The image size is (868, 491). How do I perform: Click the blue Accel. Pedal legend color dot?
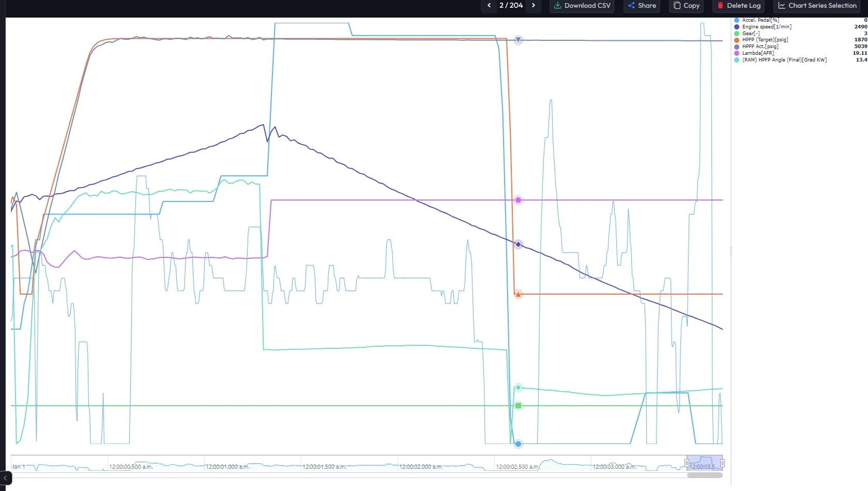(737, 20)
